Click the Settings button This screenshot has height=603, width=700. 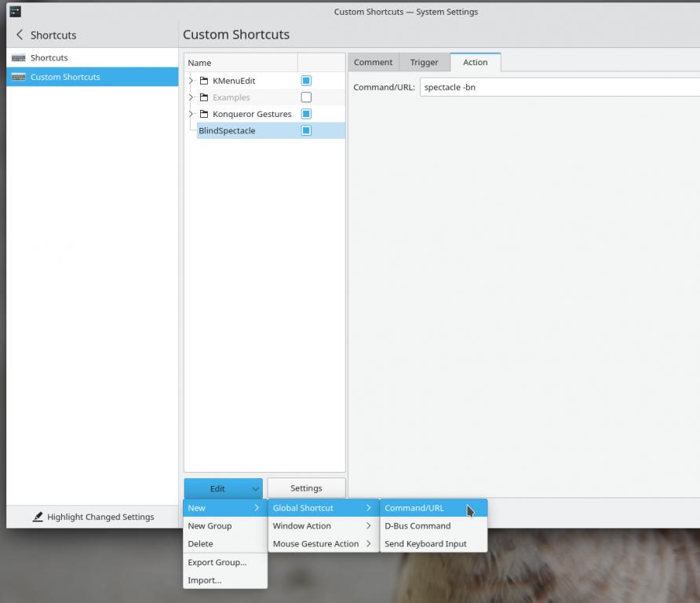[306, 488]
